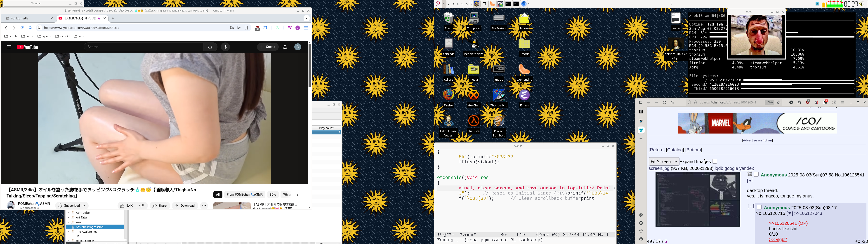Collapse the reply No.106126715 with [ - ]

[751, 206]
